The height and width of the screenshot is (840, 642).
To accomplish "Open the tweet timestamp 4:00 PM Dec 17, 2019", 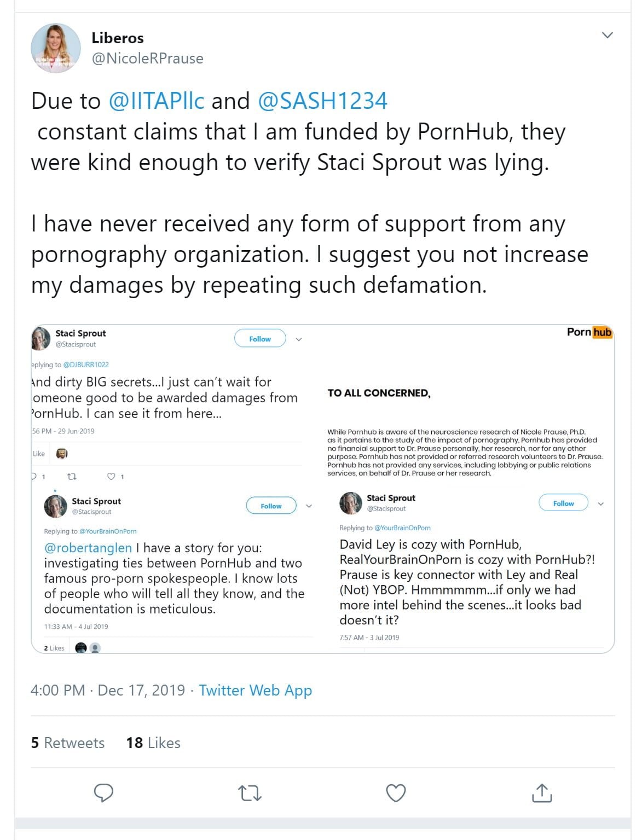I will [108, 690].
